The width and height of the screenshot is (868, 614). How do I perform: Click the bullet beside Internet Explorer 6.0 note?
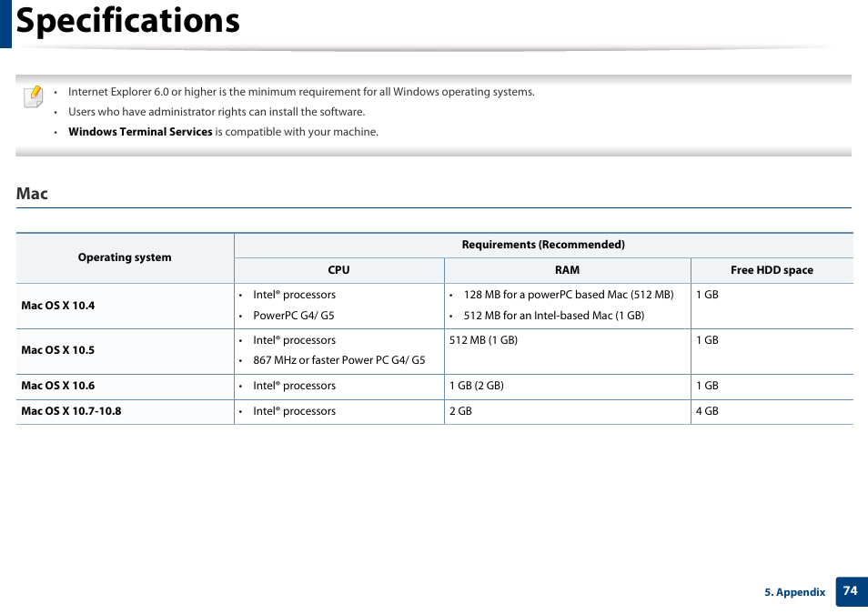click(x=57, y=92)
